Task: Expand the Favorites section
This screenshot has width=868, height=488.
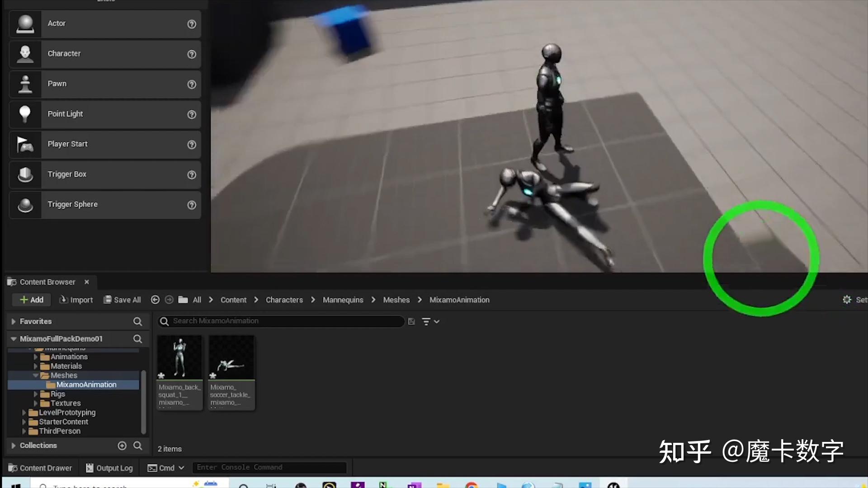Action: pyautogui.click(x=13, y=321)
